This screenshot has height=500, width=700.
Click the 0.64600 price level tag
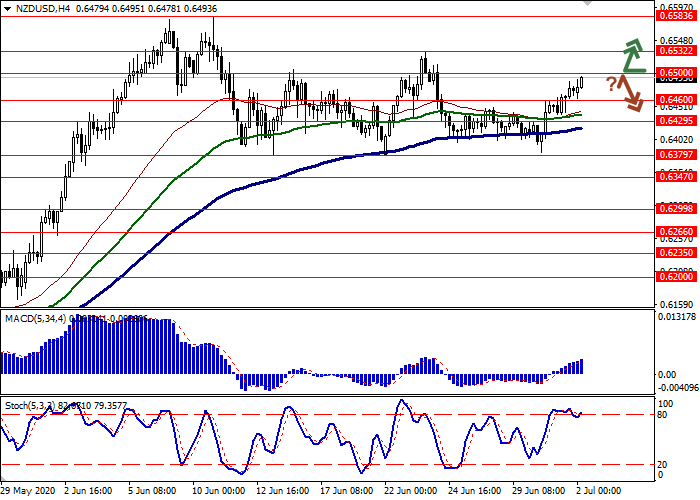[674, 100]
